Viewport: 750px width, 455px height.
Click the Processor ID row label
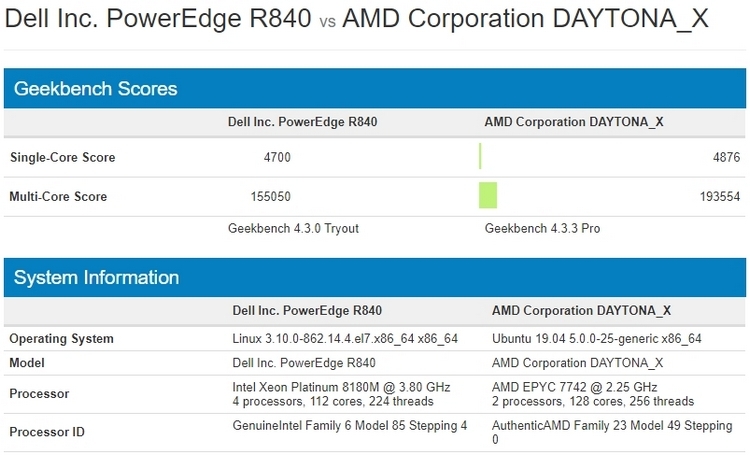[46, 432]
